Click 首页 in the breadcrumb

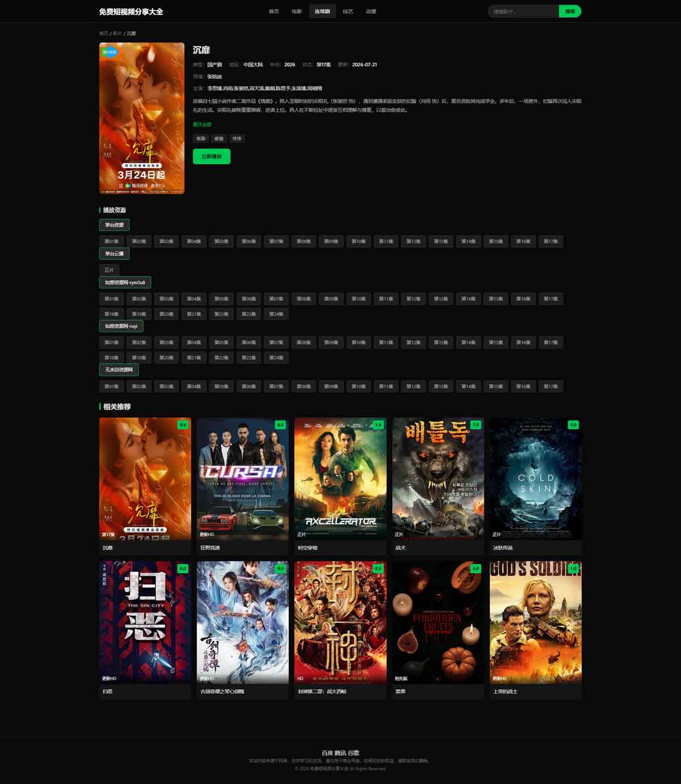tap(104, 33)
